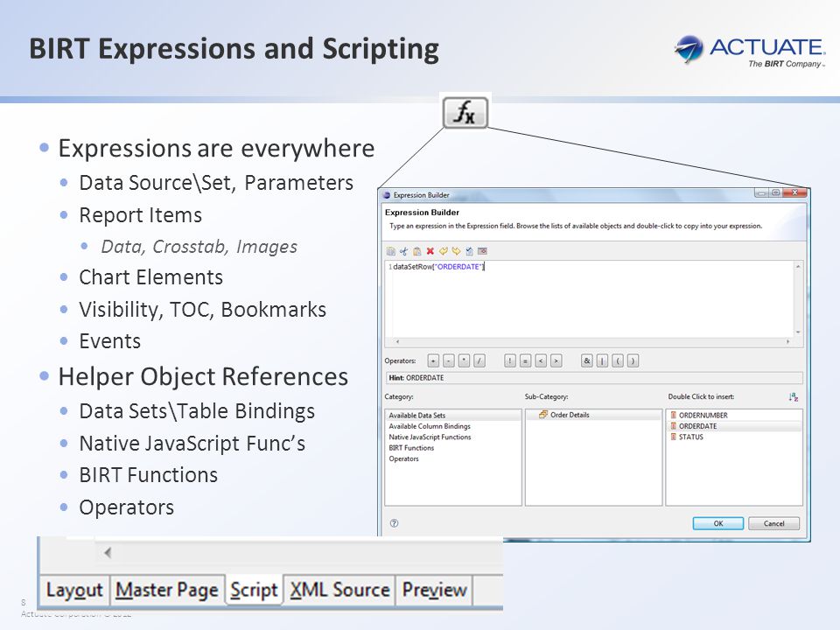Click the expression editor scroll down arrow

[x=798, y=332]
